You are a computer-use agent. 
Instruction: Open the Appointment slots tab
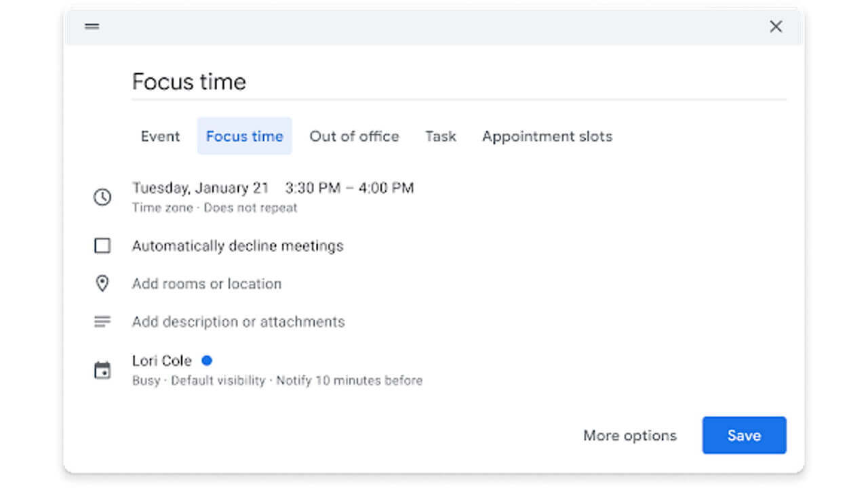tap(547, 136)
